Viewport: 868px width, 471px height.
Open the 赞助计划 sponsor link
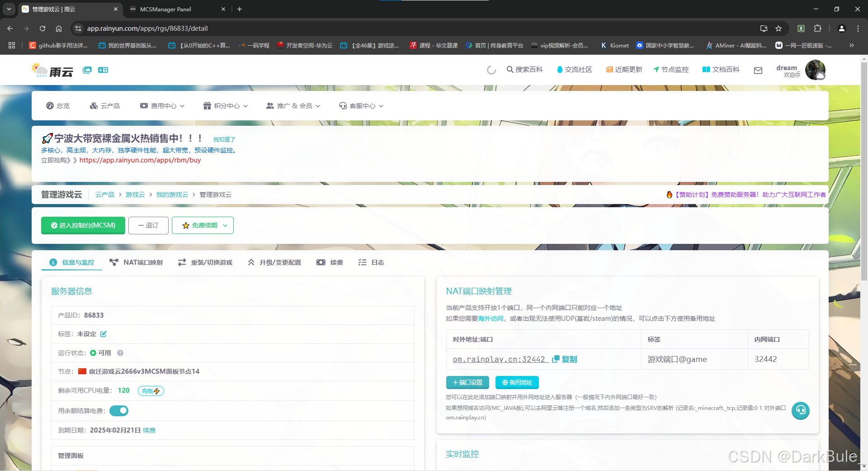coord(746,195)
